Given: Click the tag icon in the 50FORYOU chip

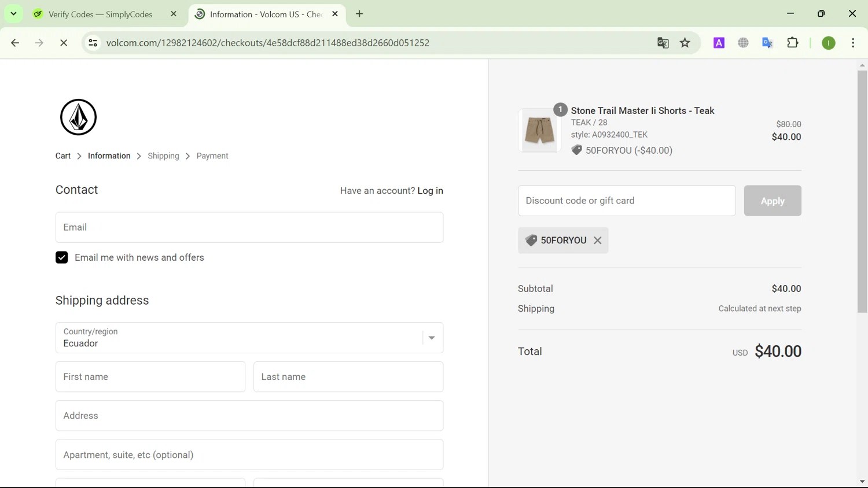Looking at the screenshot, I should pyautogui.click(x=531, y=241).
